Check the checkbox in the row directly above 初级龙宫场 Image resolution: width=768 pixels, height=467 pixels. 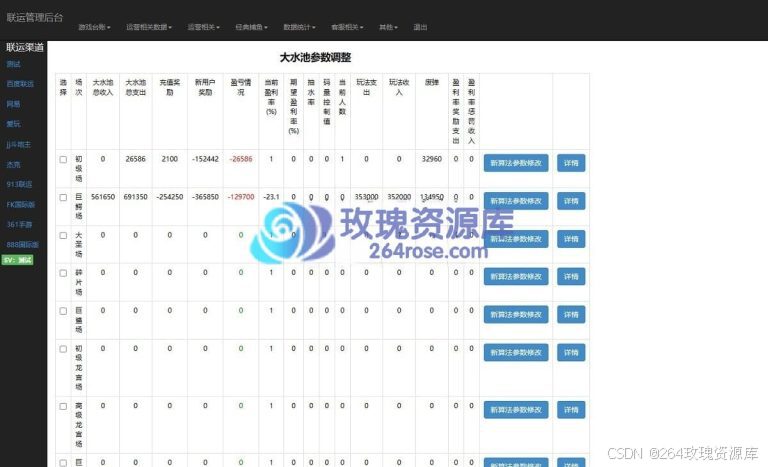63,311
